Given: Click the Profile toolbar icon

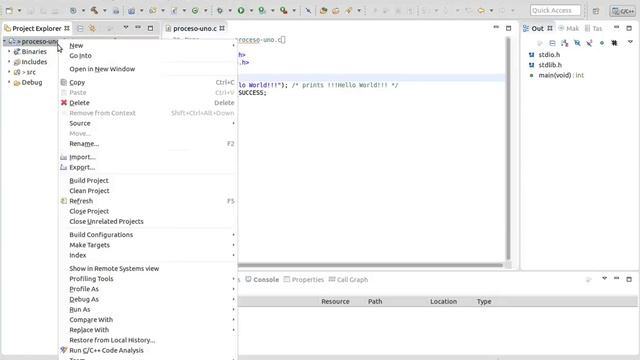Looking at the screenshot, I should click(x=262, y=11).
